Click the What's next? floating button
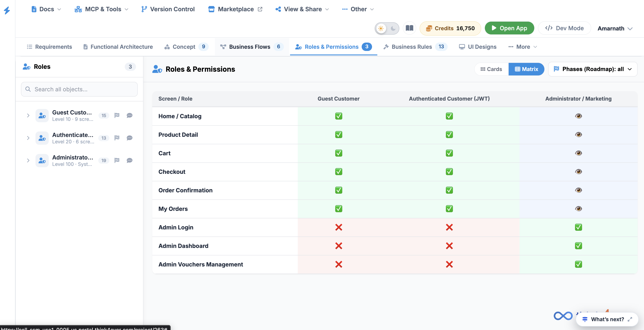644x330 pixels. click(607, 319)
